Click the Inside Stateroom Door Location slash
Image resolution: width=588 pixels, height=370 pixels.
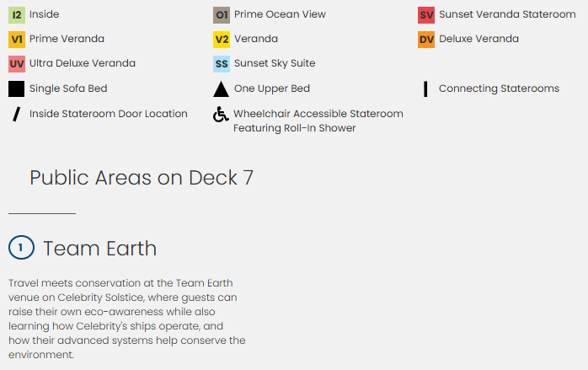pos(16,114)
